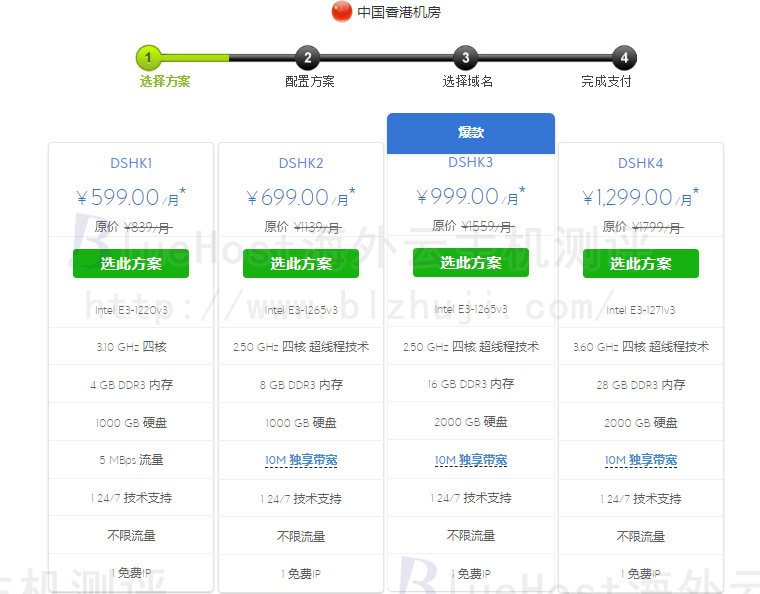Select the 选择域名 step label

468,81
